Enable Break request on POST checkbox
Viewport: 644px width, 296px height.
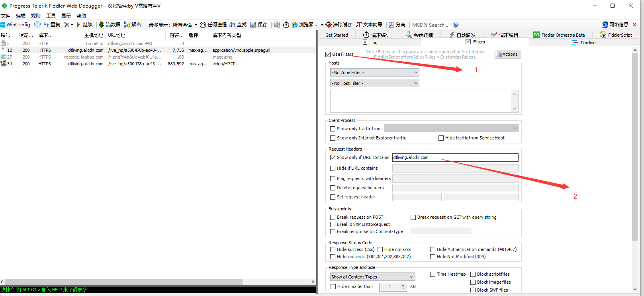(x=333, y=217)
